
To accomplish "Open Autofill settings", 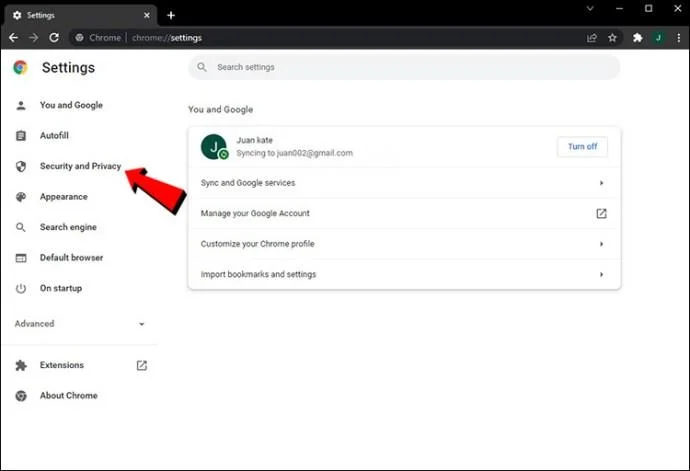I will click(x=54, y=136).
